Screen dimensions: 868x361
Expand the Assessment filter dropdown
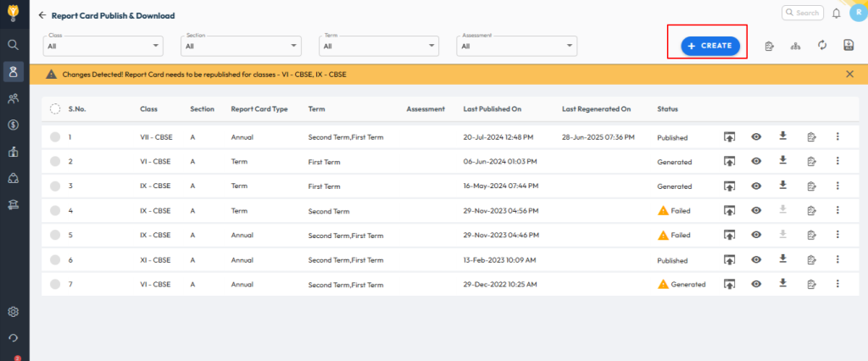click(x=517, y=46)
